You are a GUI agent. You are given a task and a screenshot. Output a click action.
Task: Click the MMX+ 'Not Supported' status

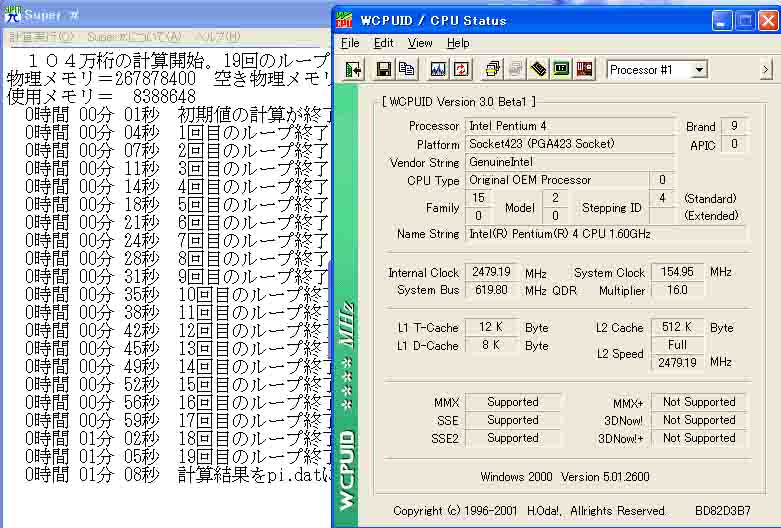tap(699, 402)
